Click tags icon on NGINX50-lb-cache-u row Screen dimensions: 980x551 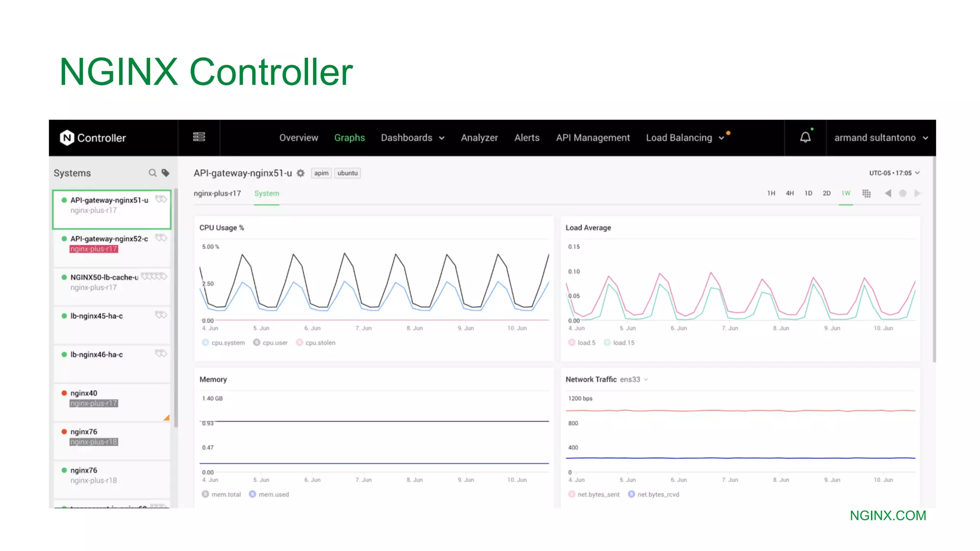click(154, 276)
